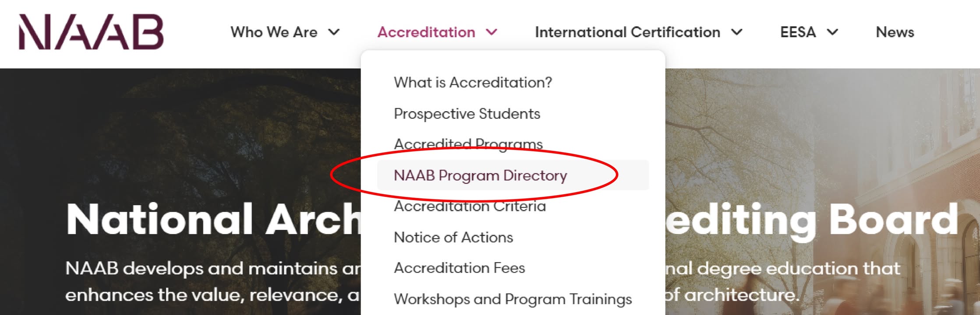The image size is (980, 315).
Task: Open Accreditation Fees entry
Action: coord(459,268)
